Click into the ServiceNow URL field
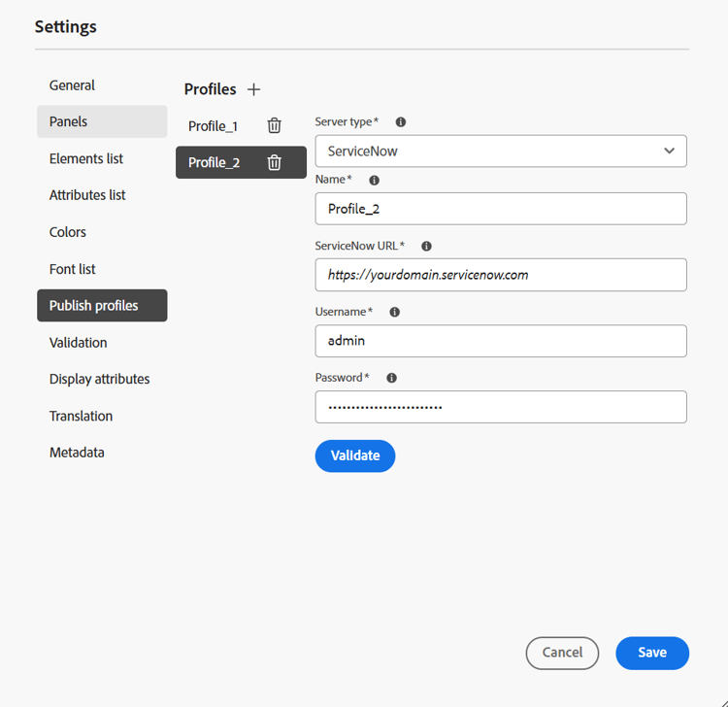 (501, 275)
